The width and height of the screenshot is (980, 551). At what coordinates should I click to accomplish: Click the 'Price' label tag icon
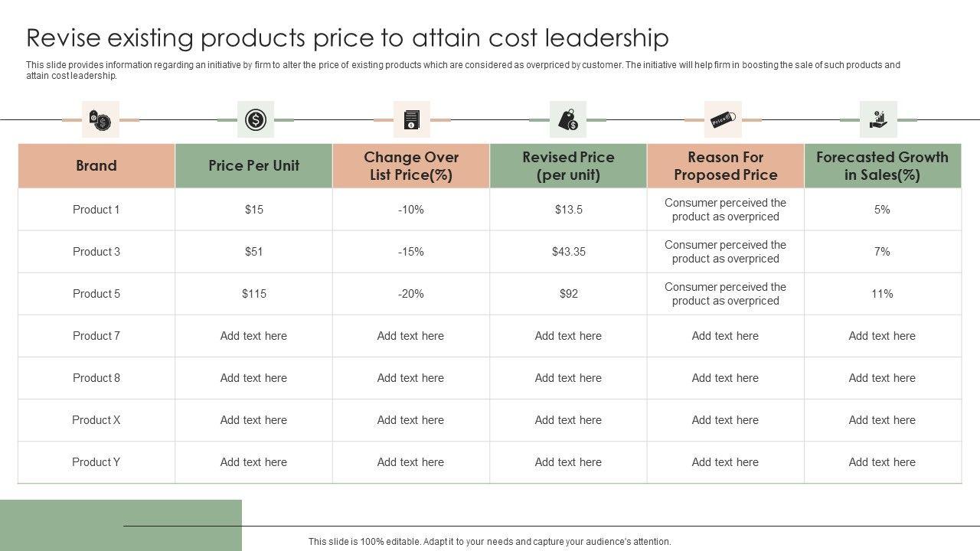coord(724,119)
